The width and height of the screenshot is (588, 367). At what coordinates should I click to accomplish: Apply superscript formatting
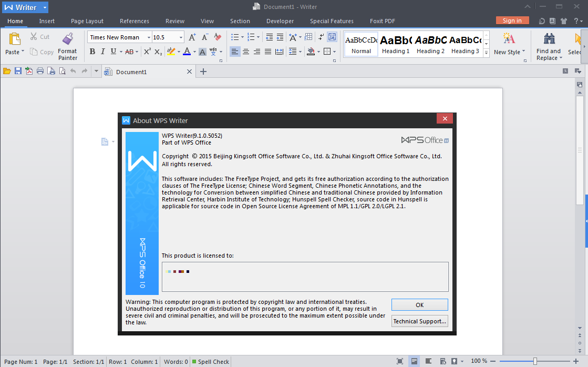coord(147,52)
